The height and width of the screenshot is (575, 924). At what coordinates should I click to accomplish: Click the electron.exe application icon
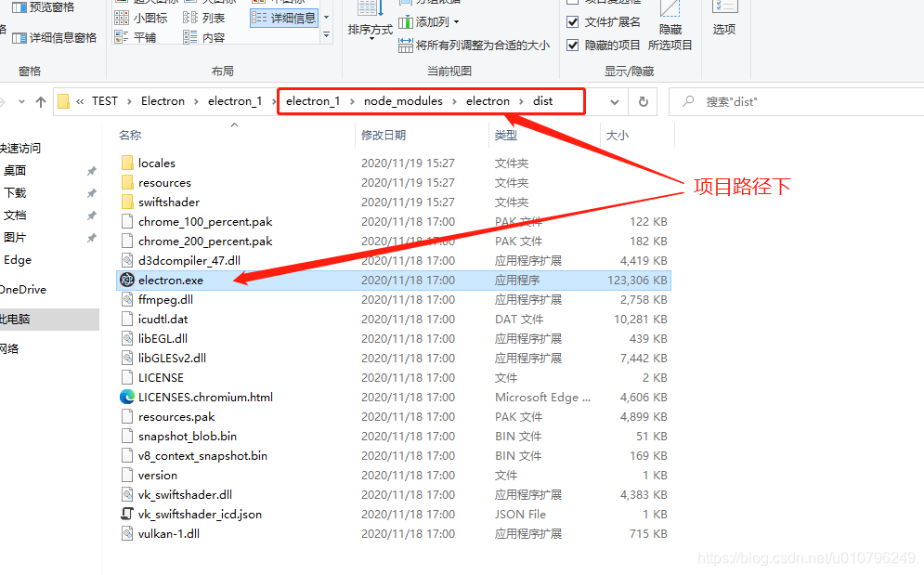pyautogui.click(x=126, y=281)
